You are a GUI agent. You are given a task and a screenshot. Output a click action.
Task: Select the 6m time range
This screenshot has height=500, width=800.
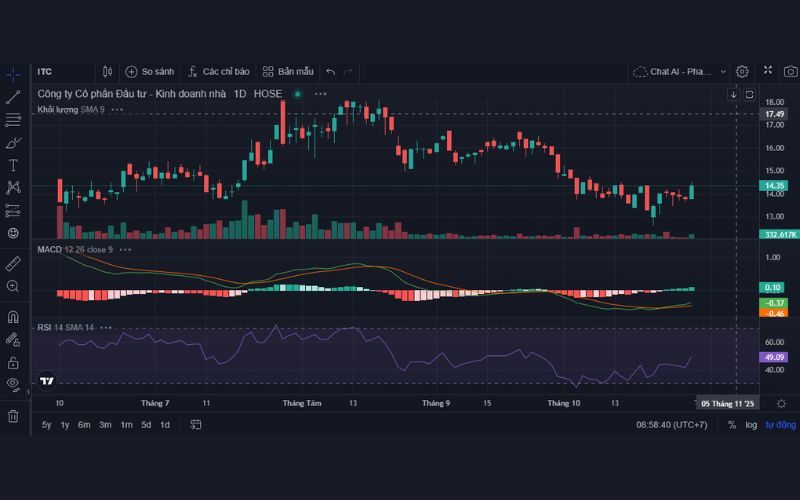[84, 425]
